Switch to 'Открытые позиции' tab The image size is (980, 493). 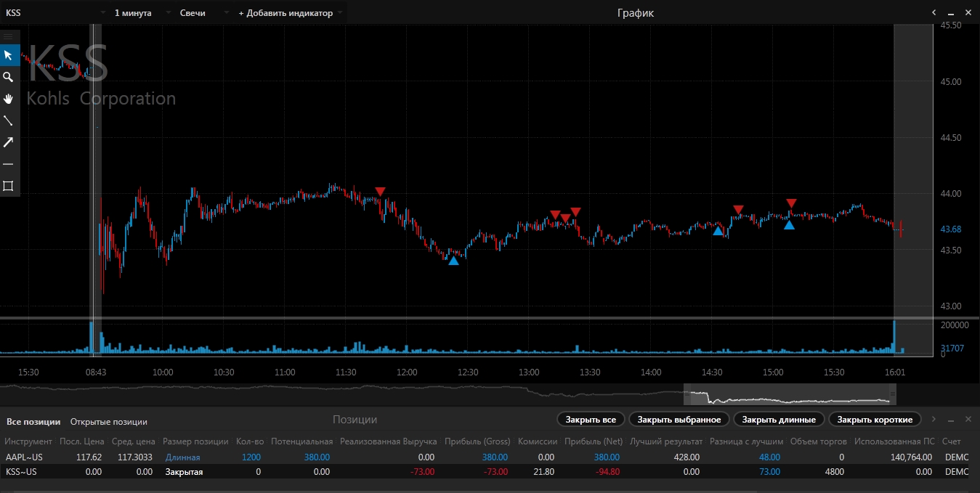(x=109, y=422)
